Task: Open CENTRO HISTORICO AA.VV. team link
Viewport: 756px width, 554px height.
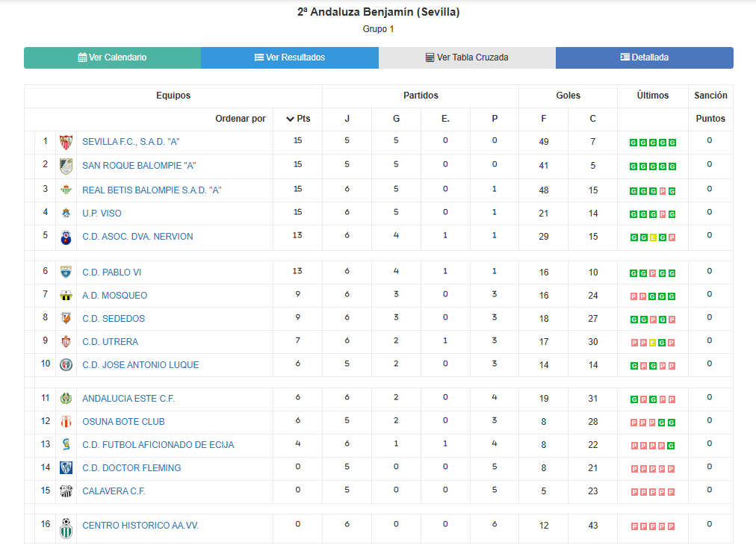Action: 140,525
